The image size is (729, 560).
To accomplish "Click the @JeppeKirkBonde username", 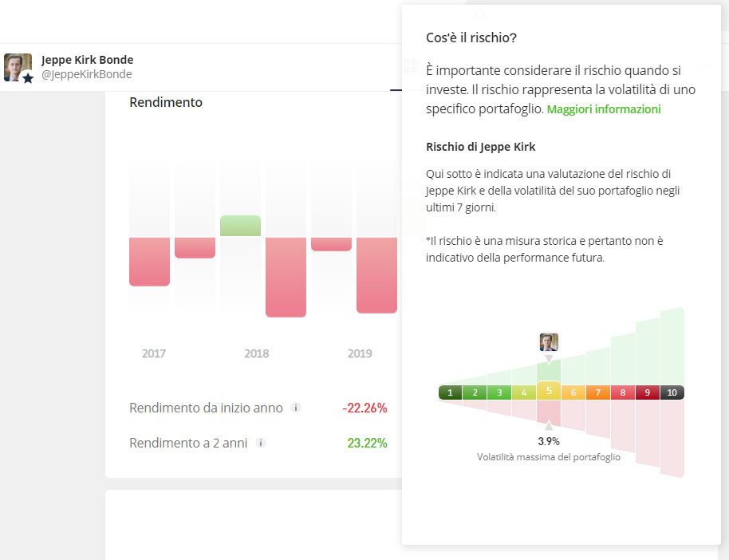I will tap(85, 73).
